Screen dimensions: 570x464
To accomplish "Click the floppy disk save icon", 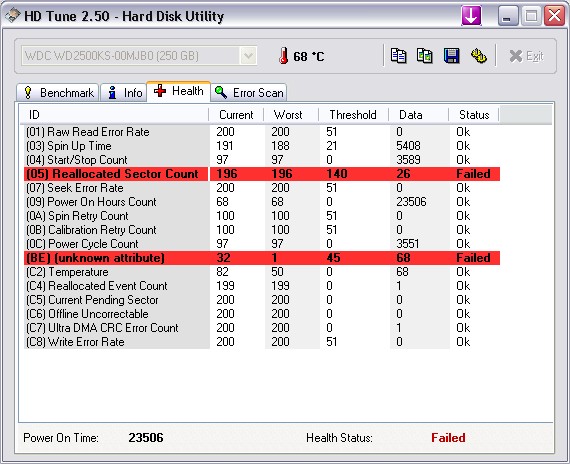I will click(451, 56).
